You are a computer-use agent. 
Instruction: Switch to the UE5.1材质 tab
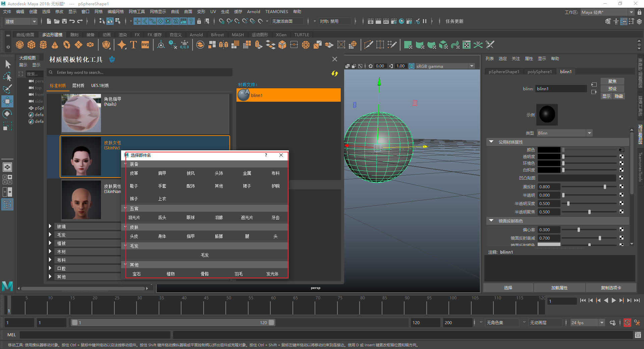tap(100, 86)
